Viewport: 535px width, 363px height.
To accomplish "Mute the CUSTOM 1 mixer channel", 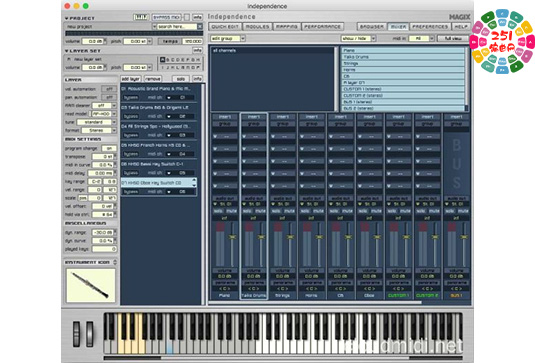I will (405, 211).
